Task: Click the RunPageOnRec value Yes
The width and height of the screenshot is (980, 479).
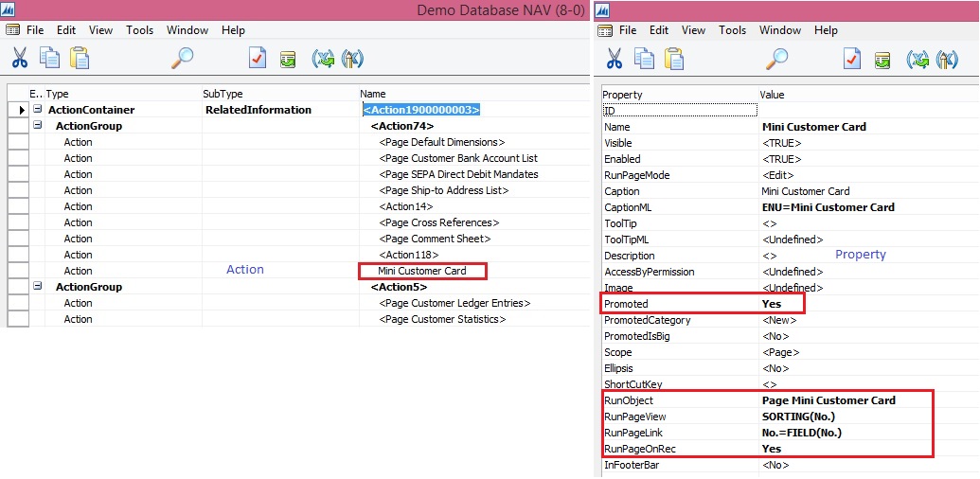Action: click(772, 449)
